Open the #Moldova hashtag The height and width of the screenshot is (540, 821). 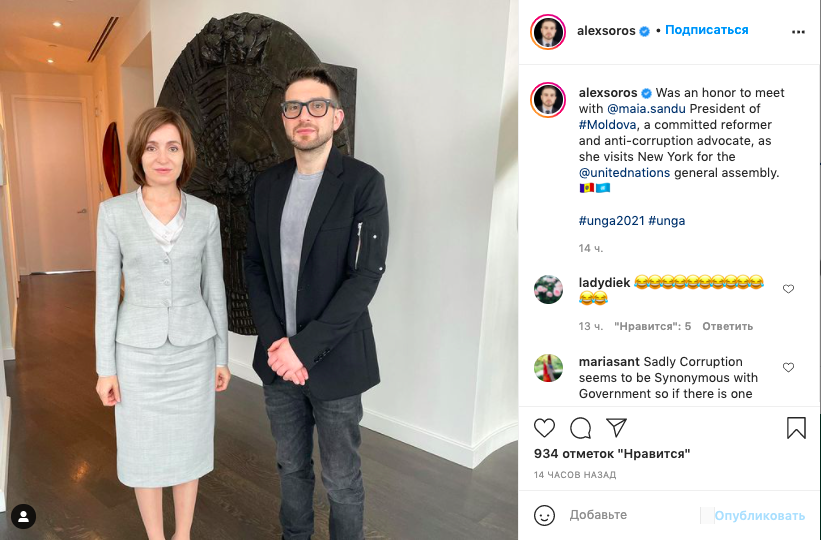pyautogui.click(x=607, y=125)
